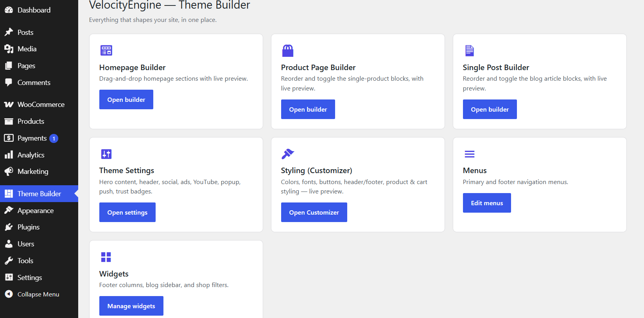Click the Tools wrench icon

click(9, 260)
